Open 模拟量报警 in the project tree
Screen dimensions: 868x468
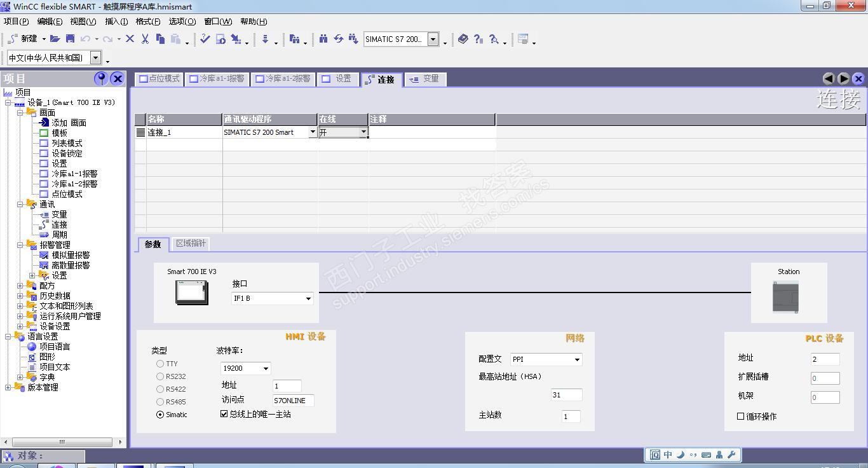71,255
